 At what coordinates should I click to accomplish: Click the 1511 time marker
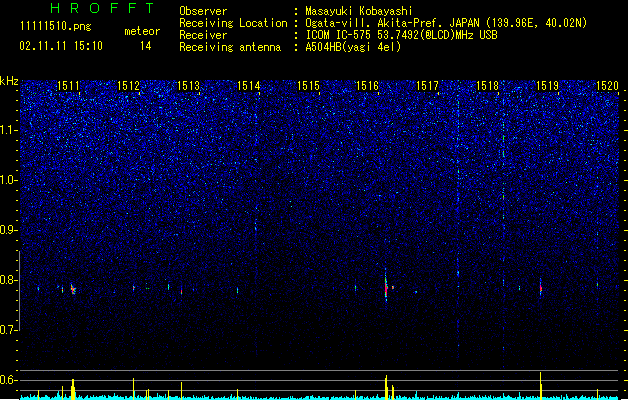tap(68, 86)
